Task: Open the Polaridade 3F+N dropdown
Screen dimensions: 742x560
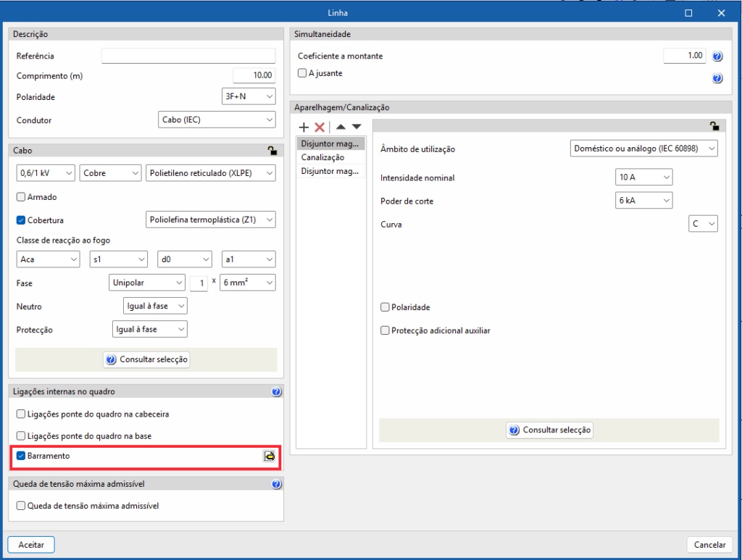Action: [x=249, y=96]
